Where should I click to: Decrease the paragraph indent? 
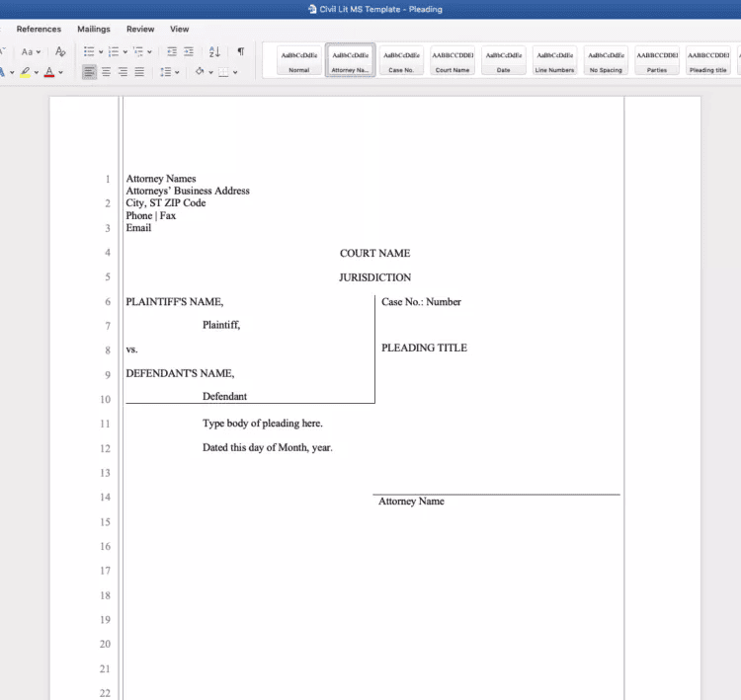click(172, 51)
